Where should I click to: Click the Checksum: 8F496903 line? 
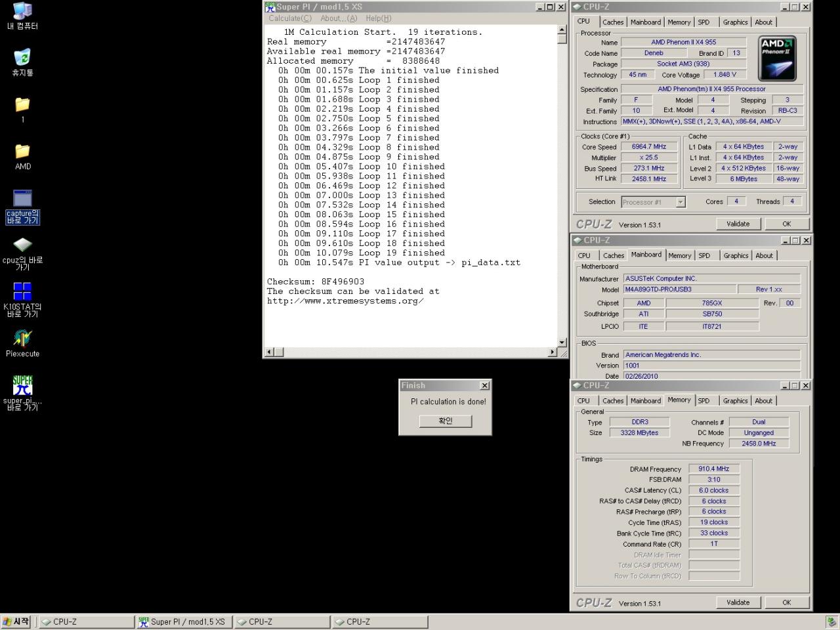[316, 282]
